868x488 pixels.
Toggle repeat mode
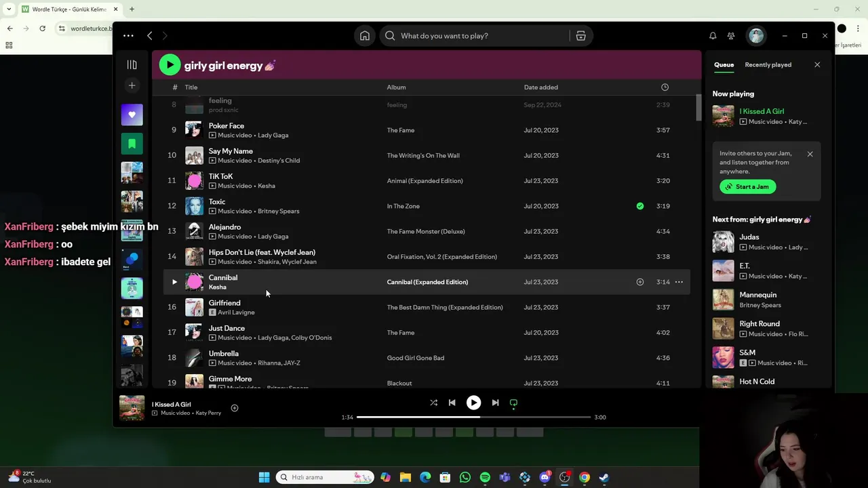(513, 403)
